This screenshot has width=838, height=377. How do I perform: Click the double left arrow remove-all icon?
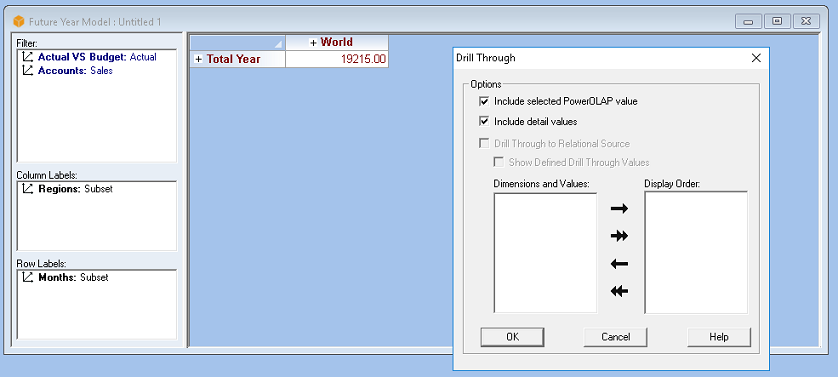pyautogui.click(x=619, y=291)
